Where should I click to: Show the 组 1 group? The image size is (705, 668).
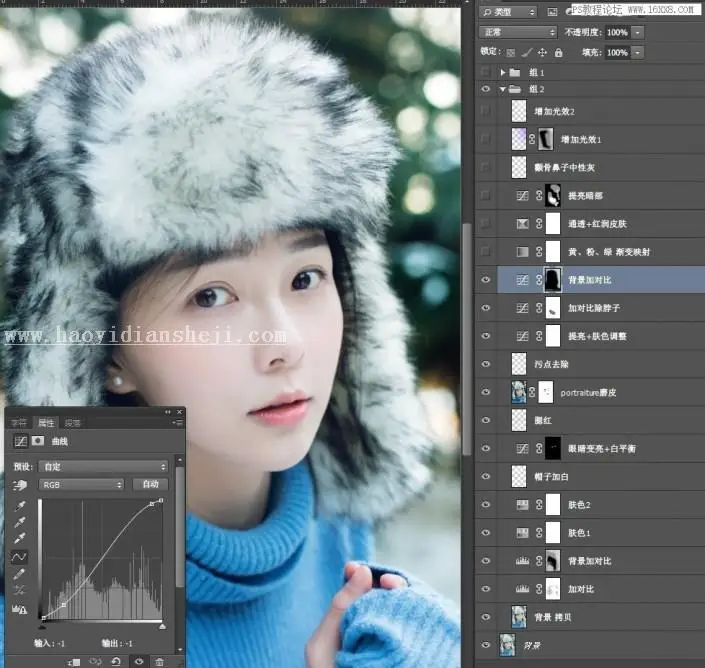(486, 72)
